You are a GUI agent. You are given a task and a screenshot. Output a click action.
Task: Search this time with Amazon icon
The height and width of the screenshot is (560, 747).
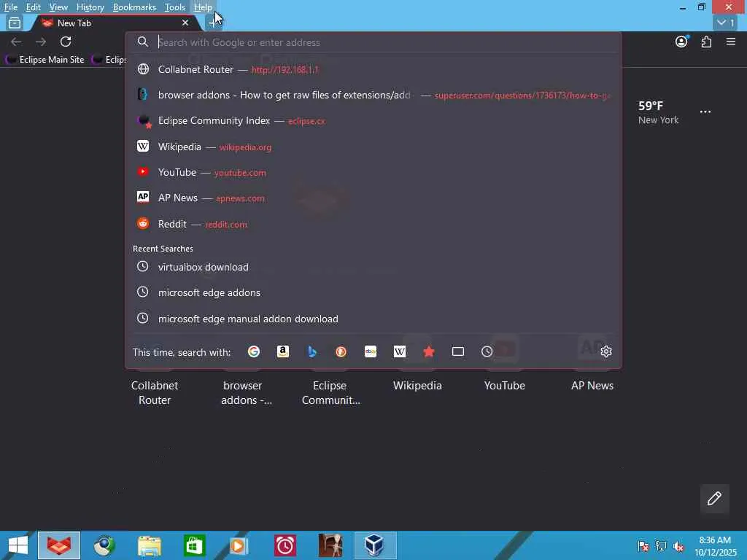tap(283, 352)
